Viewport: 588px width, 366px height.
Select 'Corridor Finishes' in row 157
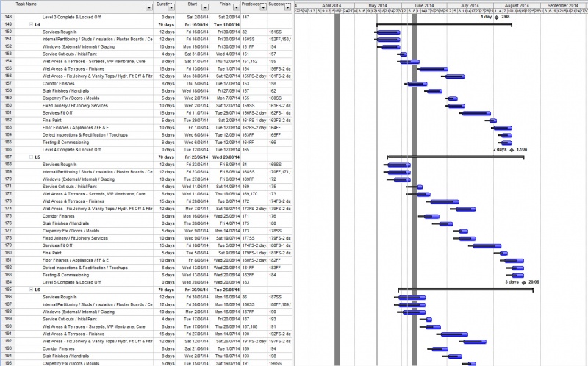point(58,83)
